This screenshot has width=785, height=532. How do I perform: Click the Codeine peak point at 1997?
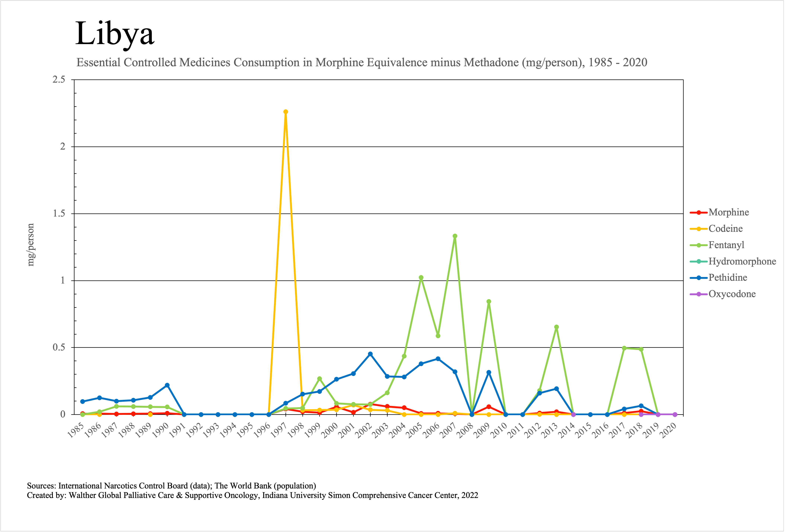(x=285, y=112)
